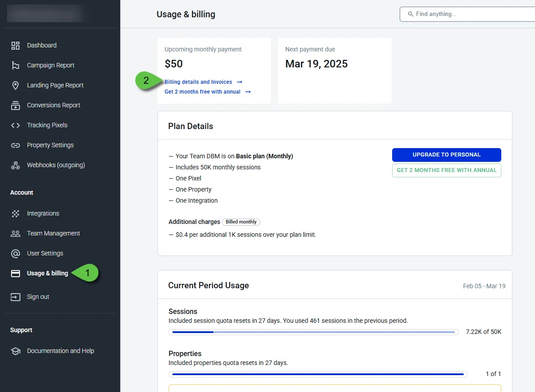Click the Dashboard grid icon
The width and height of the screenshot is (535, 392).
point(16,45)
